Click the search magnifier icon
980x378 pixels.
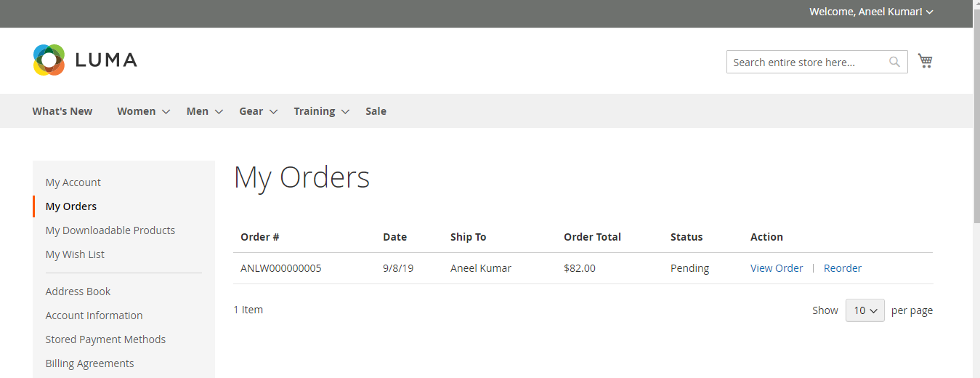894,62
